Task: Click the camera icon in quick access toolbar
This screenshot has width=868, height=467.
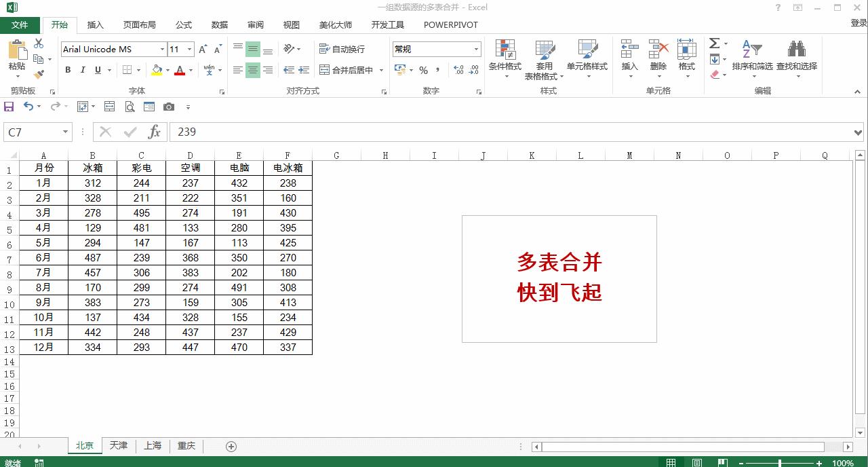Action: (169, 107)
